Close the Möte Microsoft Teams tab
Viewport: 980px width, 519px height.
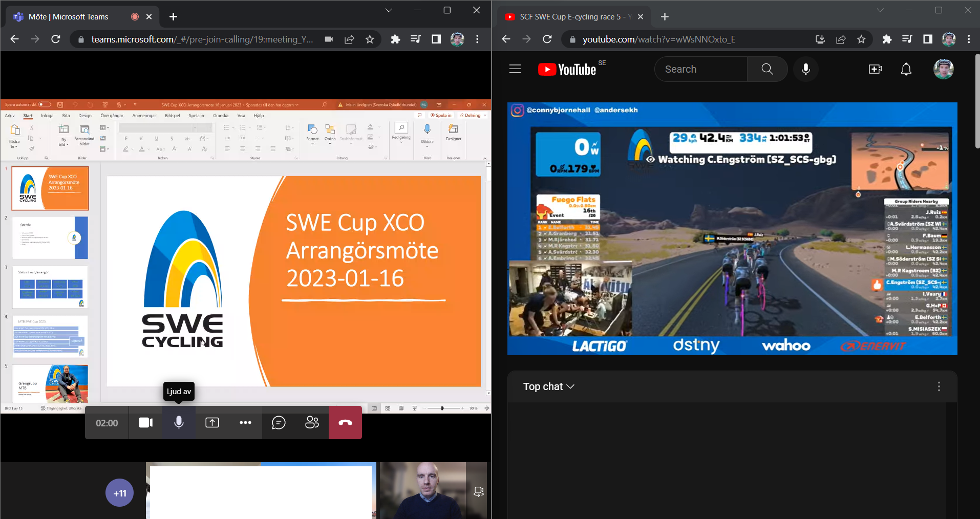149,17
